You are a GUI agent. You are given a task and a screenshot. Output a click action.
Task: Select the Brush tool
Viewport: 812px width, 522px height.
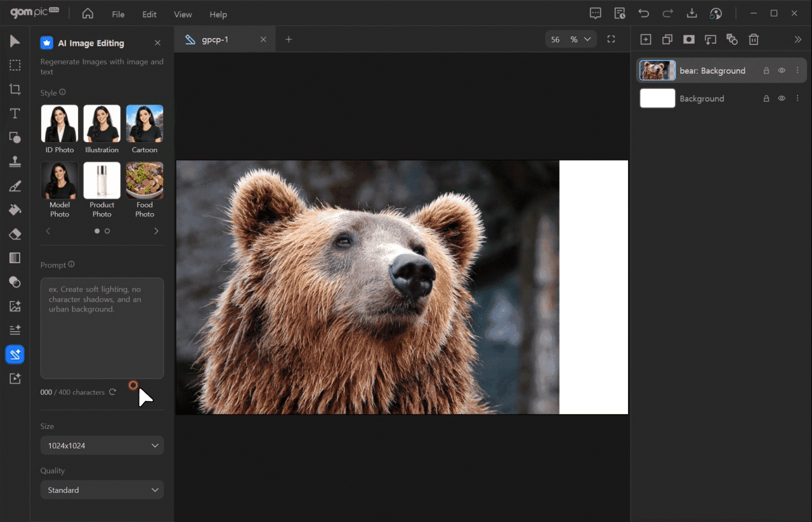point(15,186)
